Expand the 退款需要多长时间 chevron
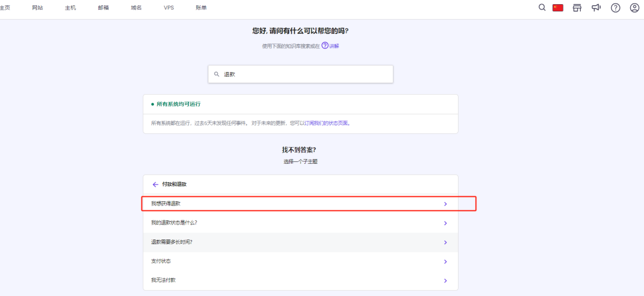Image resolution: width=644 pixels, height=296 pixels. coord(445,242)
